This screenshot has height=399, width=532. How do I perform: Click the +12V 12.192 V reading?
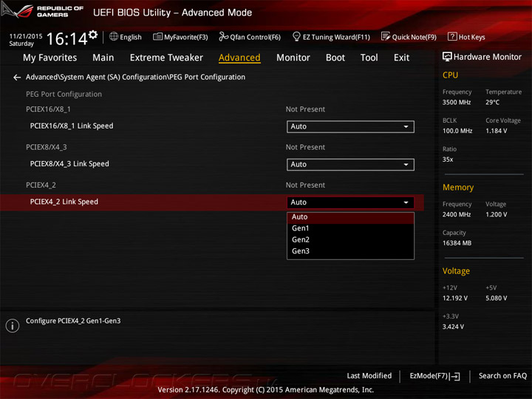point(455,299)
